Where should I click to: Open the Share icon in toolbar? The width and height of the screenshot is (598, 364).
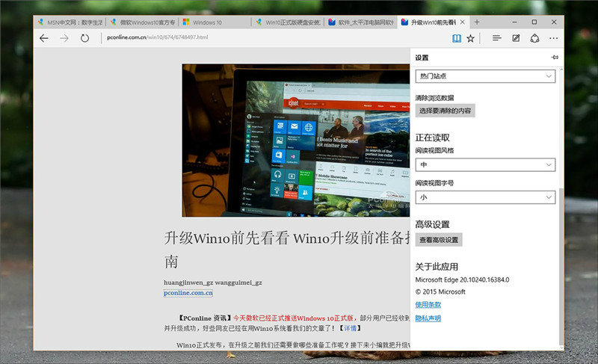pos(534,38)
